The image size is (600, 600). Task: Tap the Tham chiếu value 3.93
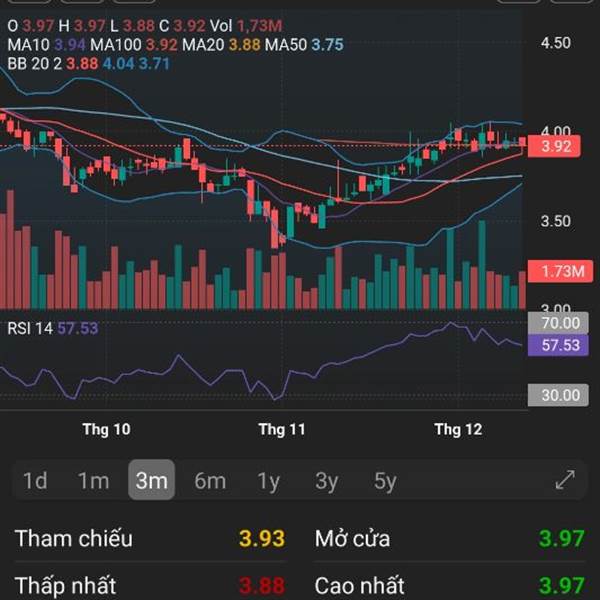click(262, 538)
